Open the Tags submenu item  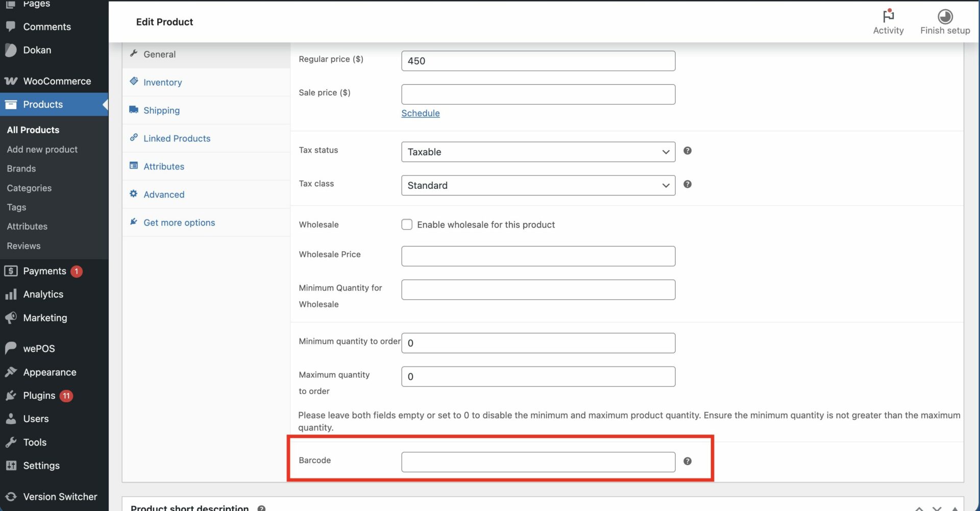(x=16, y=207)
